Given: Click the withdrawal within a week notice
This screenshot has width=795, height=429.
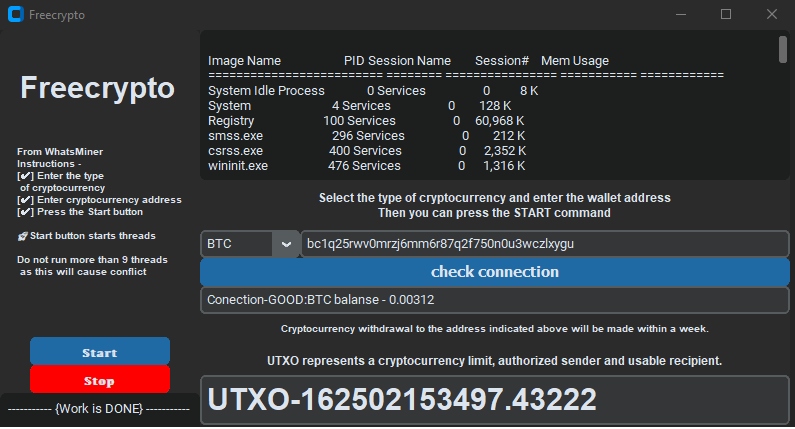Looking at the screenshot, I should [494, 329].
